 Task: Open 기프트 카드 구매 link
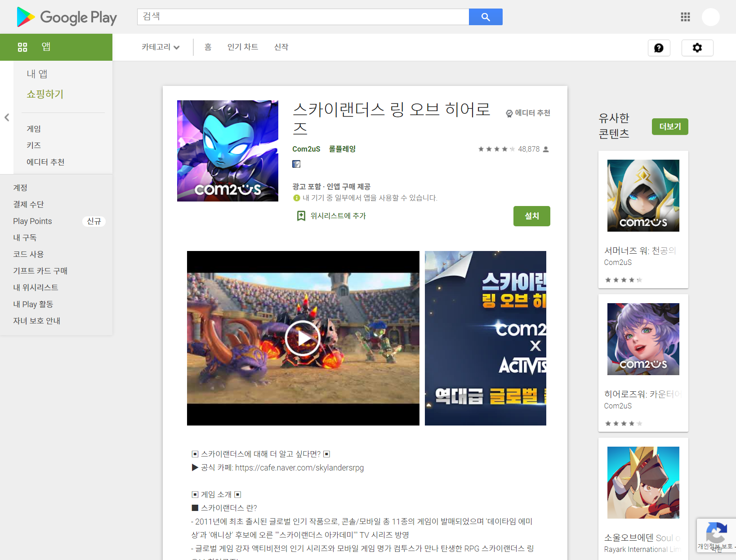click(x=40, y=271)
